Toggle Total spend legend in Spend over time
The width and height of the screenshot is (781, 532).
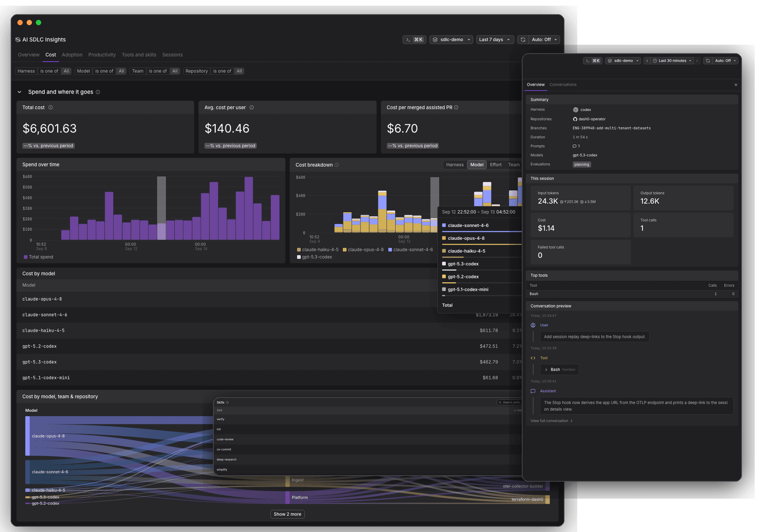tap(38, 257)
